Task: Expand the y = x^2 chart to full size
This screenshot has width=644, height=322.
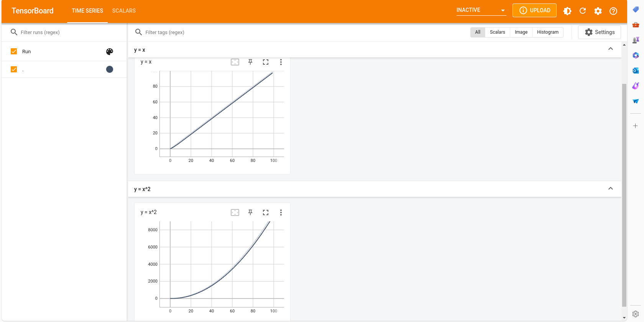Action: pos(266,212)
